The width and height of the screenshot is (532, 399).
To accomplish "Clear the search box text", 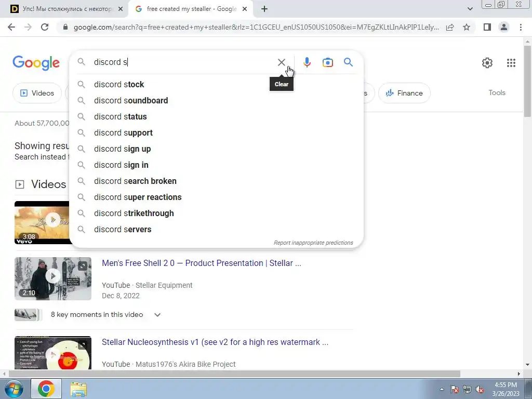I will (281, 62).
